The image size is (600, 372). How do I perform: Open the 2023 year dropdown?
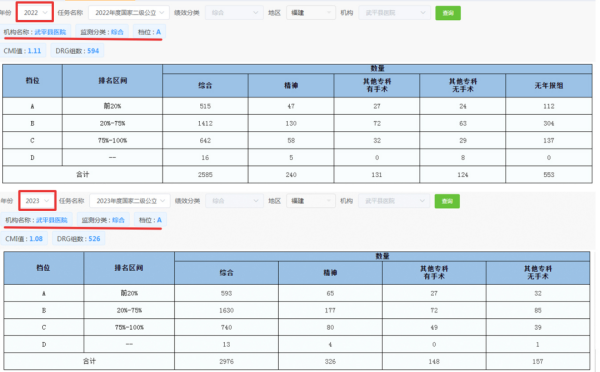(37, 201)
